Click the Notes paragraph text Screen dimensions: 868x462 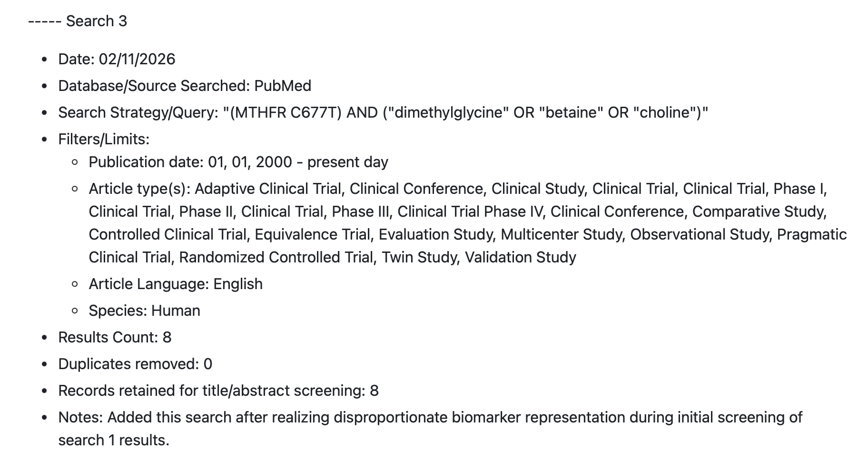click(430, 429)
